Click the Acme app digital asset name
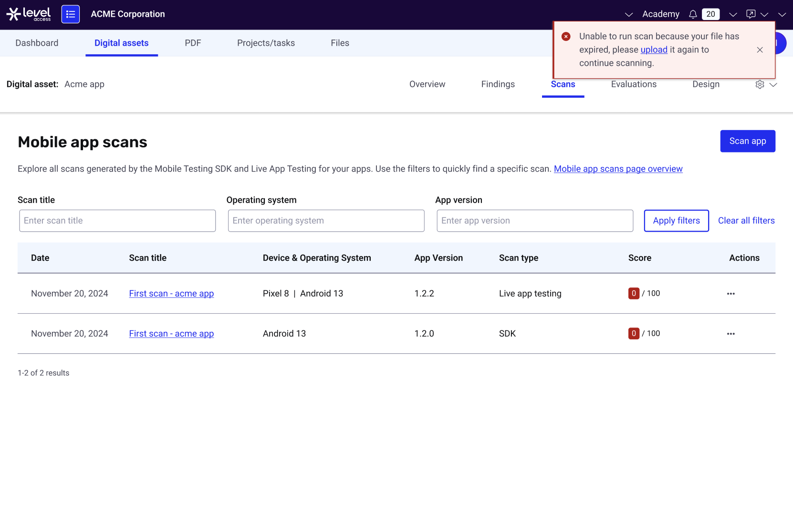The width and height of the screenshot is (793, 532). (x=84, y=84)
